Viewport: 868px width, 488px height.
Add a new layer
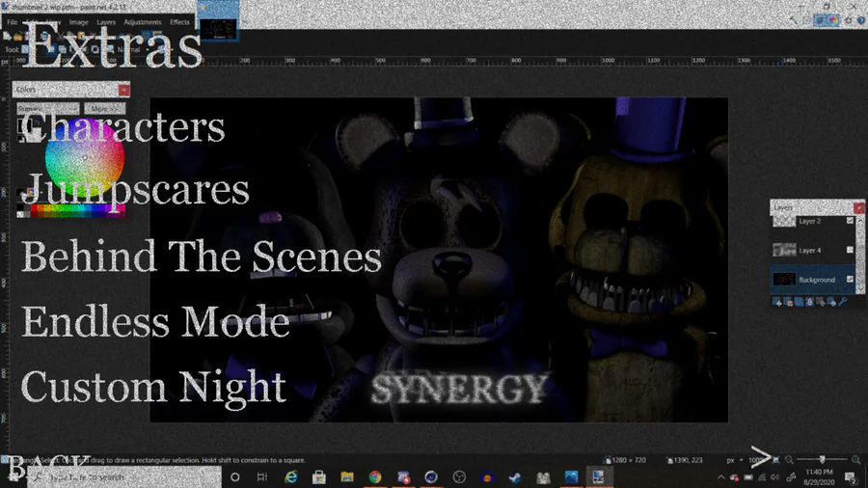[777, 302]
